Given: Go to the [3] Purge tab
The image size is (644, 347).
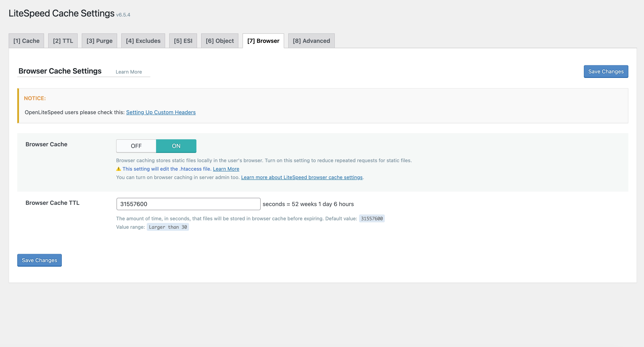Looking at the screenshot, I should click(99, 41).
